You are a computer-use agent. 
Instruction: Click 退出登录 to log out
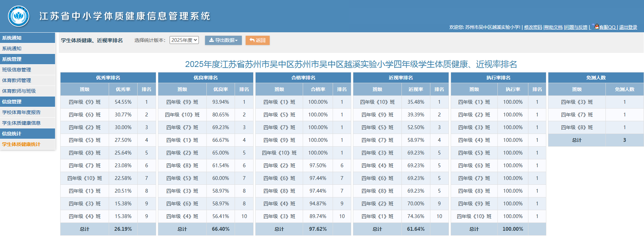pos(628,27)
